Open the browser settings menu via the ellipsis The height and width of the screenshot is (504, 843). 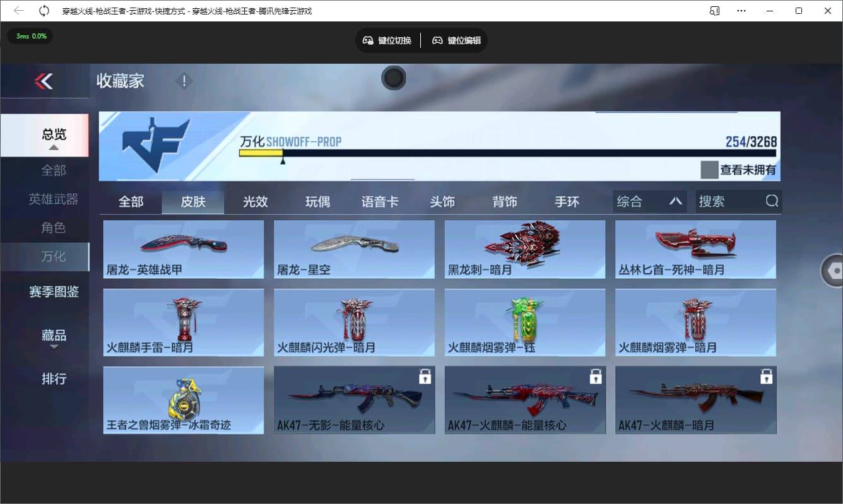pyautogui.click(x=741, y=10)
